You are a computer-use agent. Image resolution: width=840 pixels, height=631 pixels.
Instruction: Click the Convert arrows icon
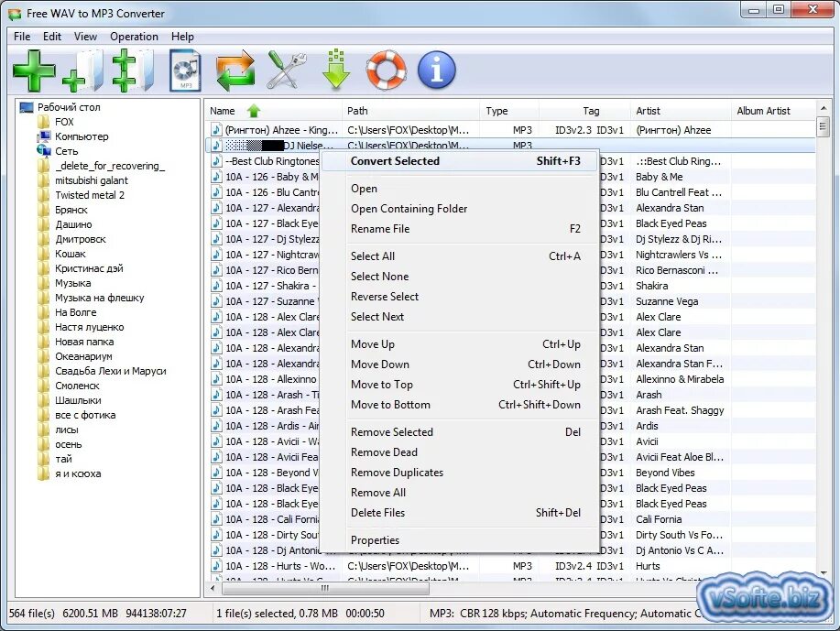pyautogui.click(x=235, y=71)
